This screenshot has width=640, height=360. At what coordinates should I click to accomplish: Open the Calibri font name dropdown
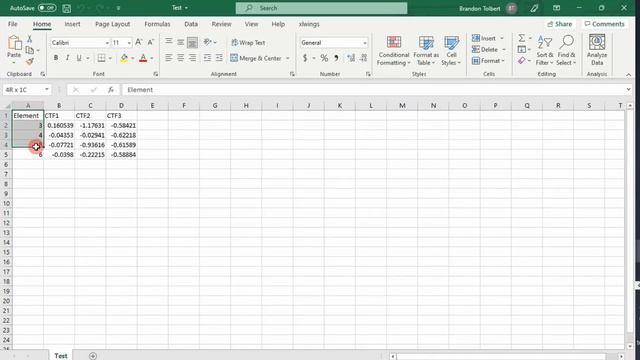click(x=107, y=43)
